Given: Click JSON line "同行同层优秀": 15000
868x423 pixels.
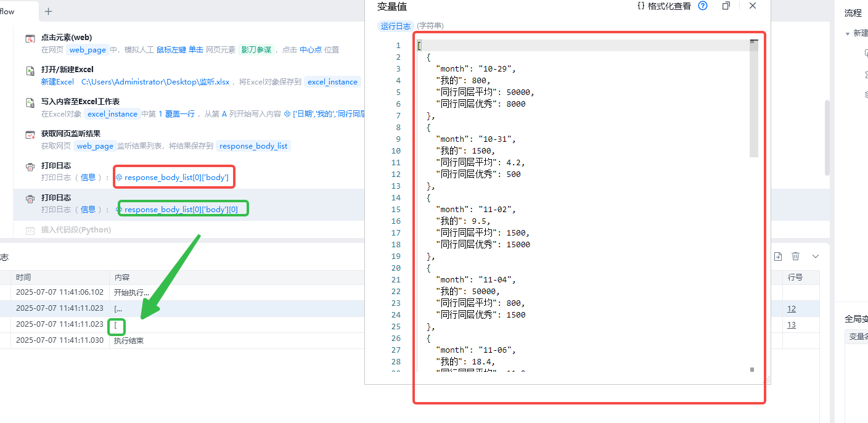Looking at the screenshot, I should tap(483, 245).
